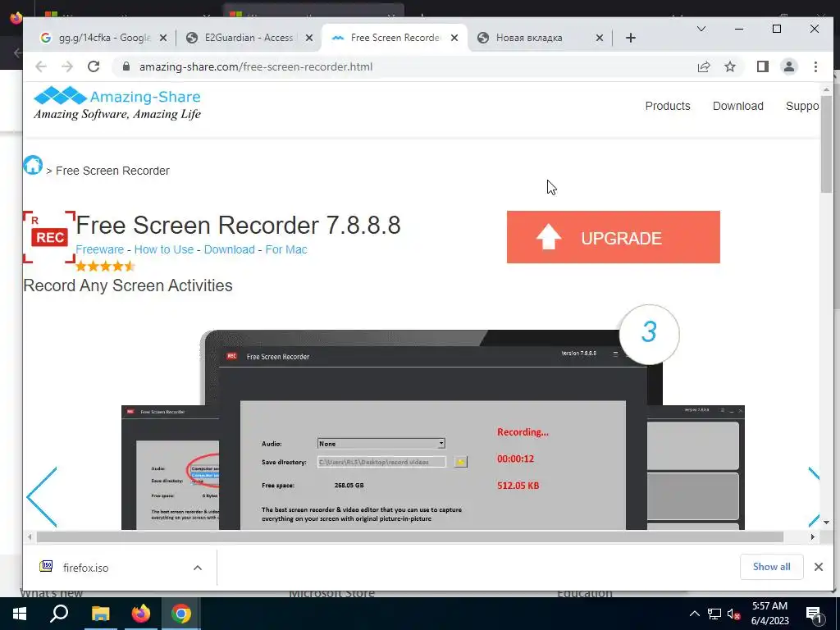Screen dimensions: 840x630
Task: Click the Chrome taskbar icon
Action: (181, 614)
